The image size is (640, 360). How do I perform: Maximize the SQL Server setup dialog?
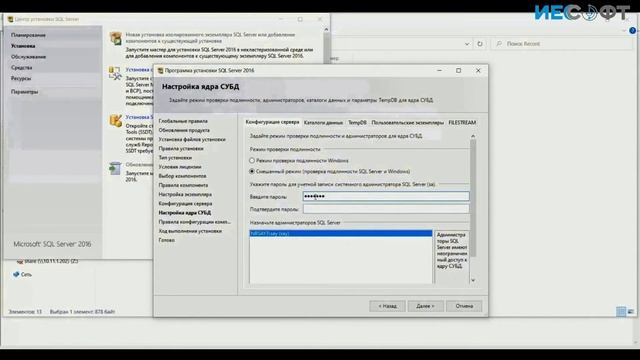458,71
